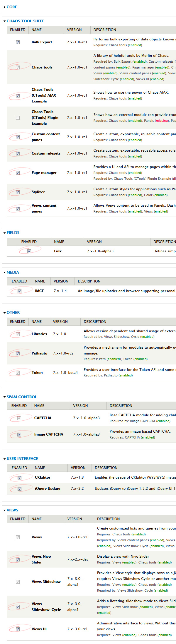Collapse the Other section
This screenshot has height=644, width=176.
point(13,312)
